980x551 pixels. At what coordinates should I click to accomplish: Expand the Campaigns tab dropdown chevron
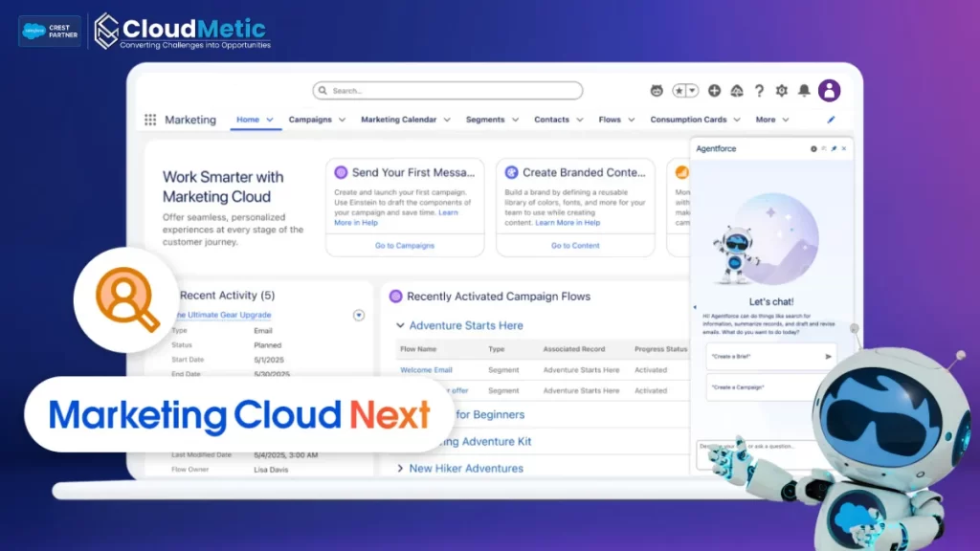pos(342,120)
